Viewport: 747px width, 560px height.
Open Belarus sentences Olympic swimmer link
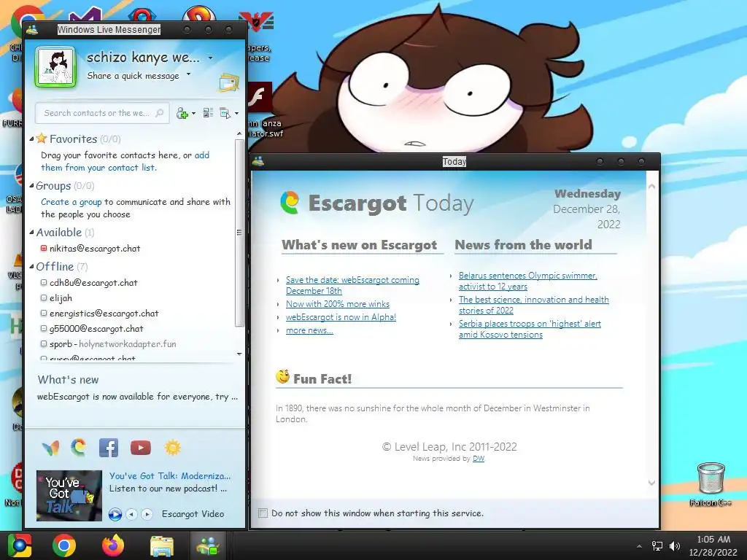(528, 281)
